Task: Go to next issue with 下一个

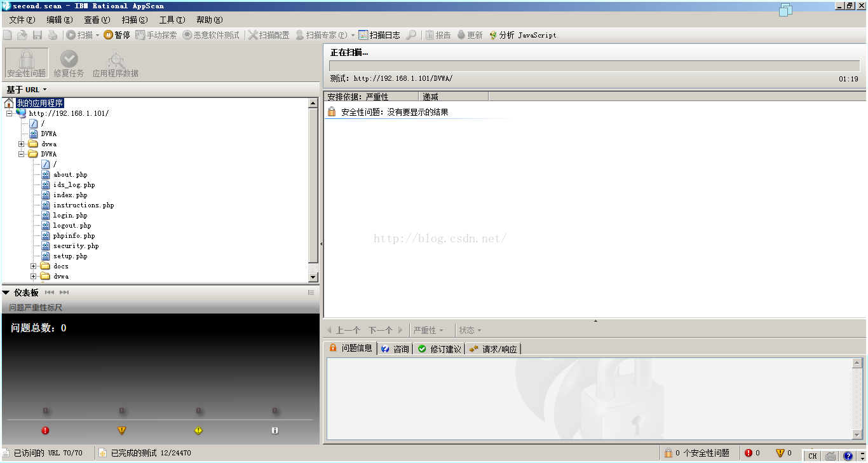Action: point(386,330)
